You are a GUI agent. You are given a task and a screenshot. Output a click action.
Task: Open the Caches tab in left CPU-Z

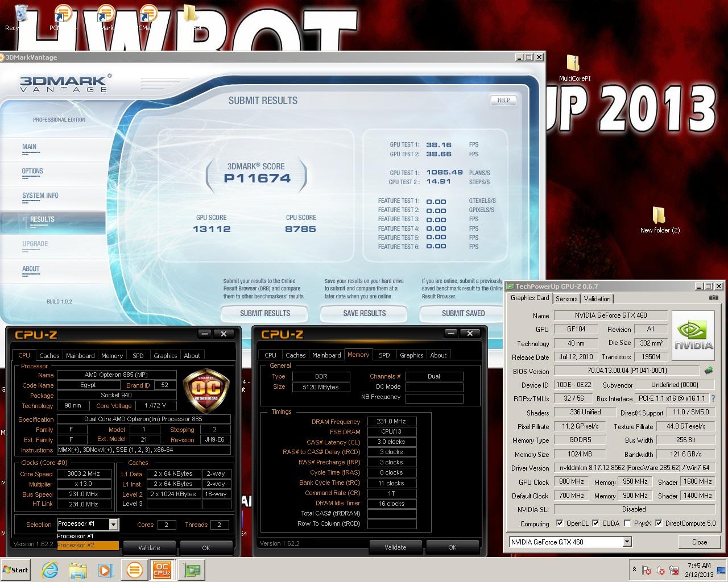coord(49,355)
